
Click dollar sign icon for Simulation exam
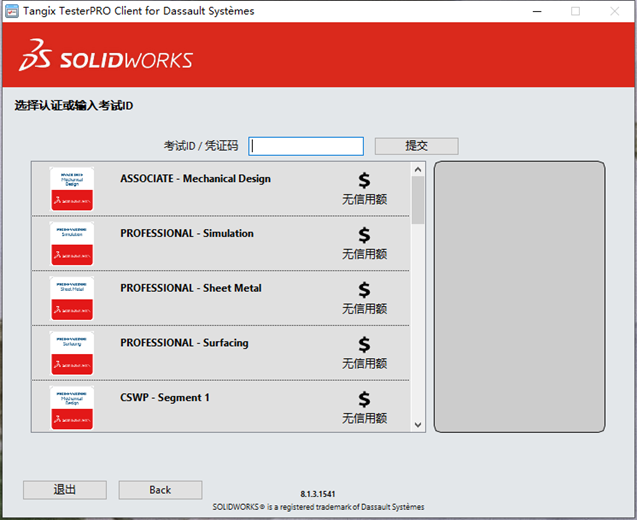(364, 235)
